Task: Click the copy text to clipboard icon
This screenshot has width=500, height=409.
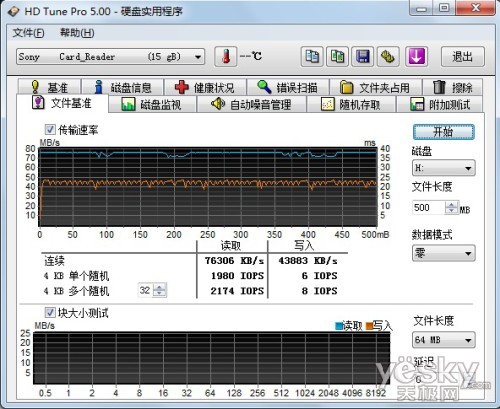Action: (312, 56)
